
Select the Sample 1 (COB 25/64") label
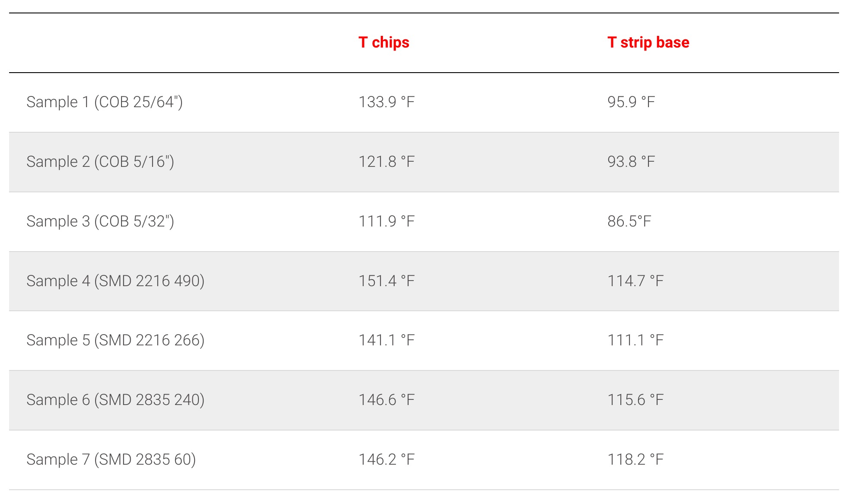[105, 102]
